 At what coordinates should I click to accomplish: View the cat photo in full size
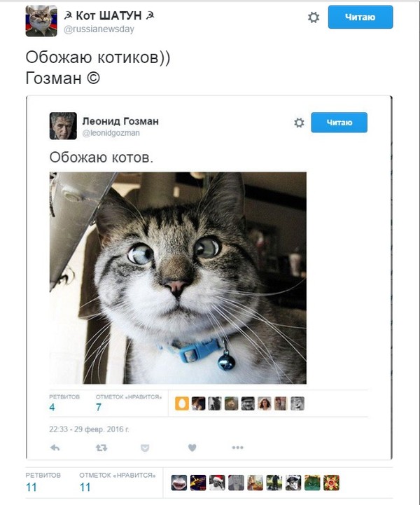178,278
